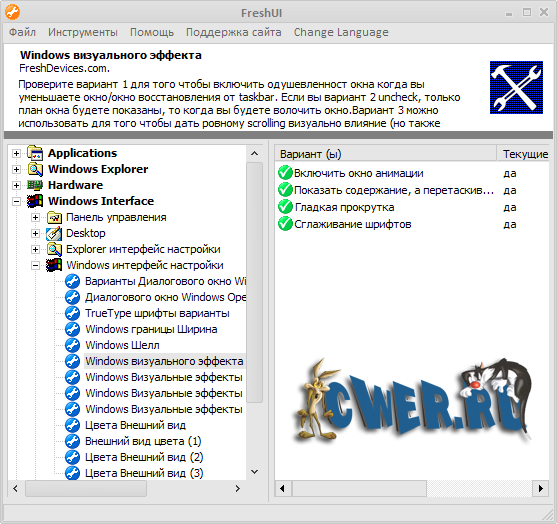Select the Панель управления label
Viewport: 557px width, 524px height.
click(x=116, y=217)
